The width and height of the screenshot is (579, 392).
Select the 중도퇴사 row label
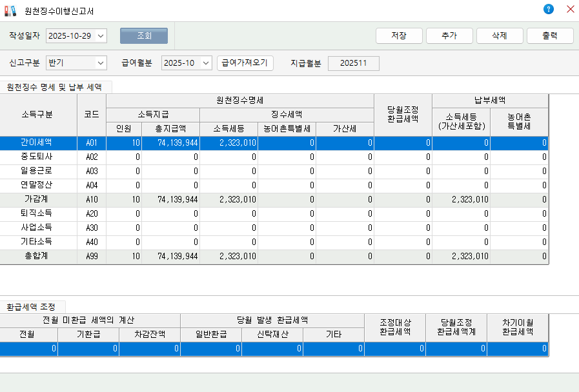coord(38,157)
